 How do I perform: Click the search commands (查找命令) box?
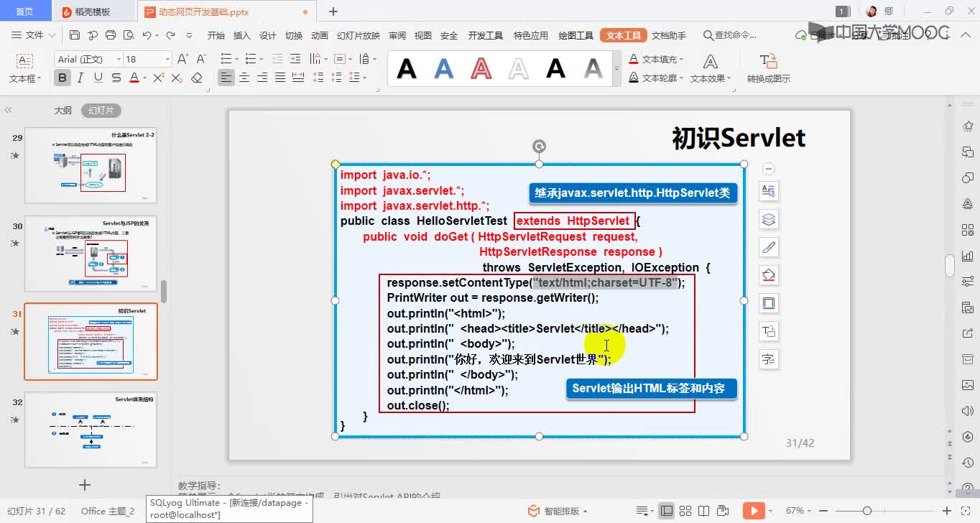click(x=730, y=35)
